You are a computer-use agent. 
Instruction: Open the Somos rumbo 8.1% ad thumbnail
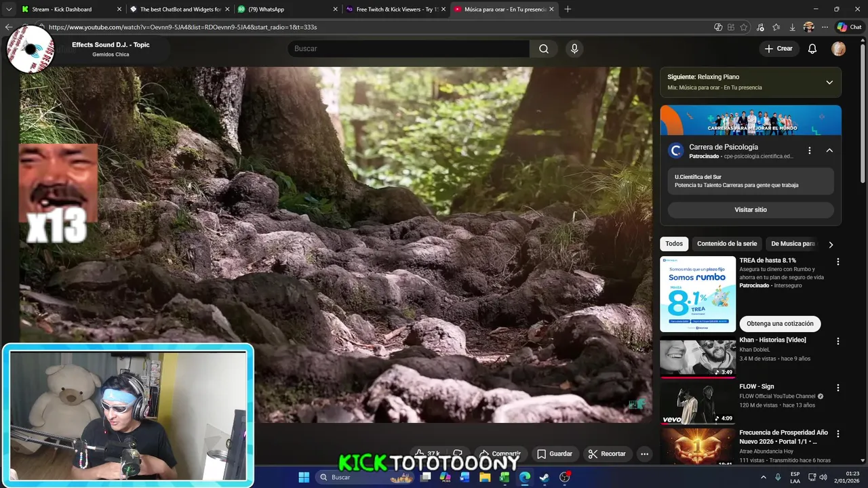[x=698, y=294]
